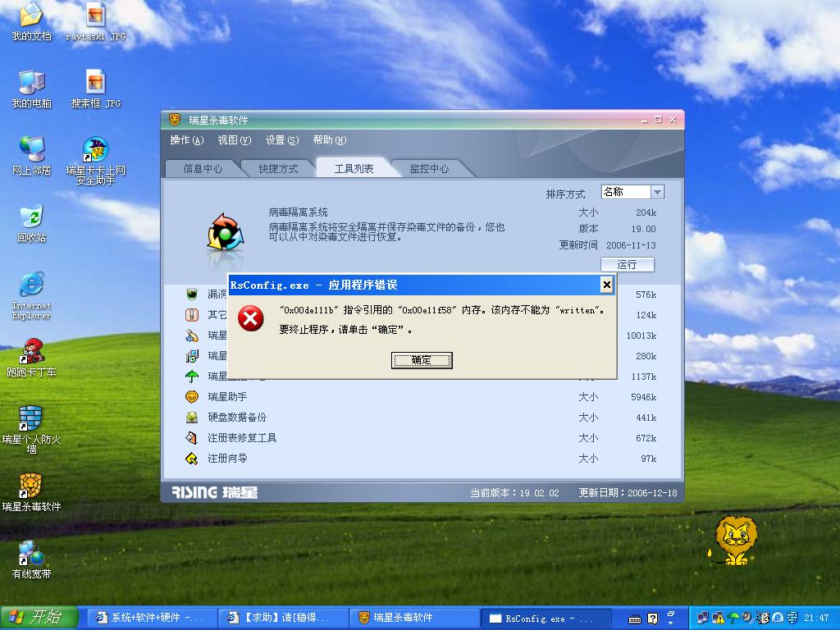Select 我的电脑 desktop icon

(x=31, y=89)
